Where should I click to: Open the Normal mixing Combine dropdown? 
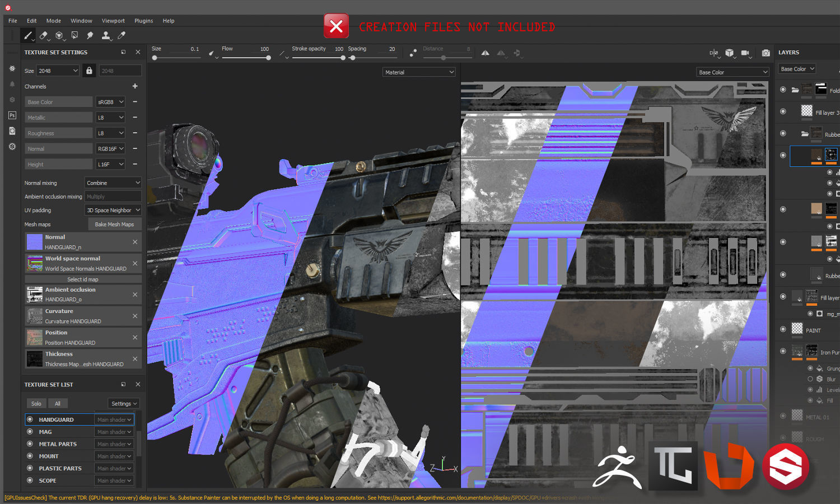click(x=113, y=183)
